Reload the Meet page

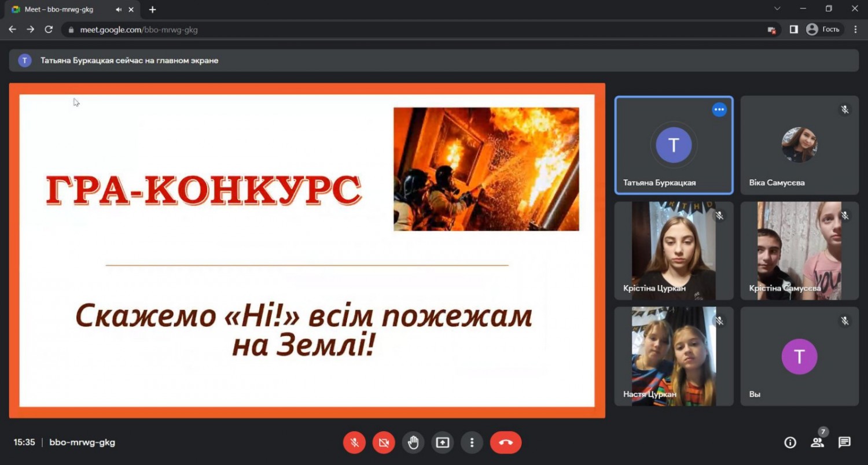coord(49,29)
